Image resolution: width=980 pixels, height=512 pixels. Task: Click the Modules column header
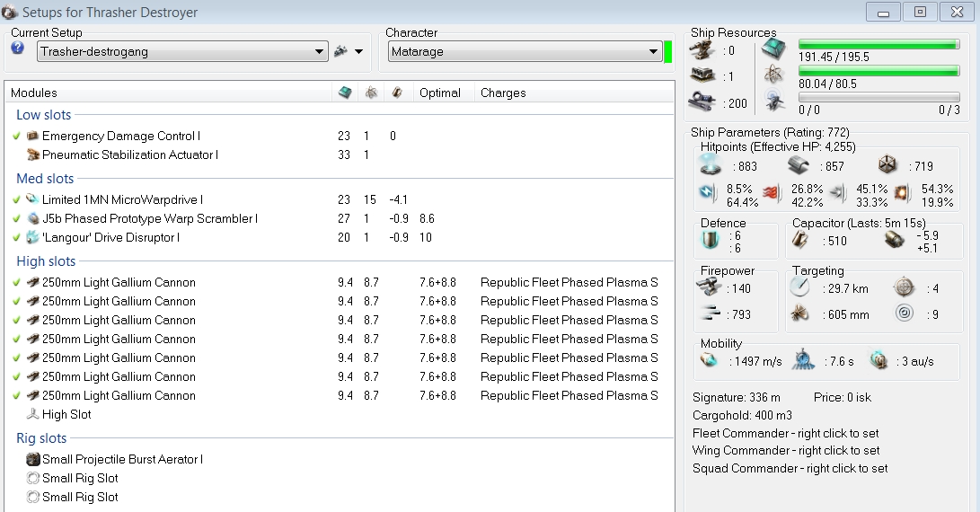(34, 93)
